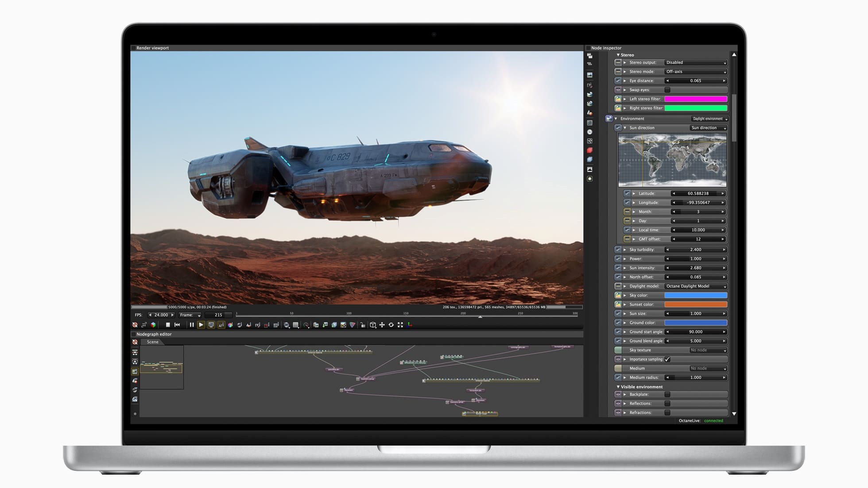Click the fullscreen expand arrows icon
The width and height of the screenshot is (868, 488).
coord(400,325)
